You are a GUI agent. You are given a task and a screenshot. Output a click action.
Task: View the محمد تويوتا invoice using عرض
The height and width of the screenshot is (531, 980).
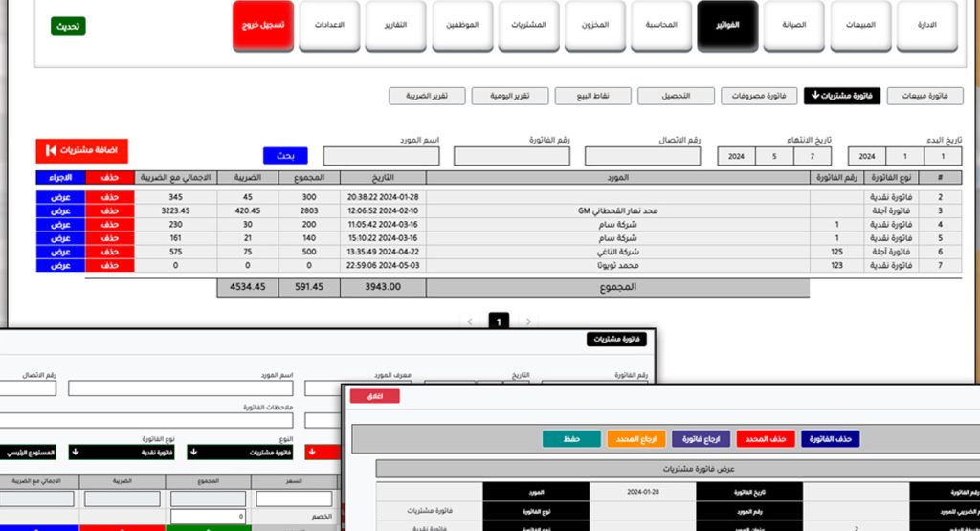(x=60, y=265)
